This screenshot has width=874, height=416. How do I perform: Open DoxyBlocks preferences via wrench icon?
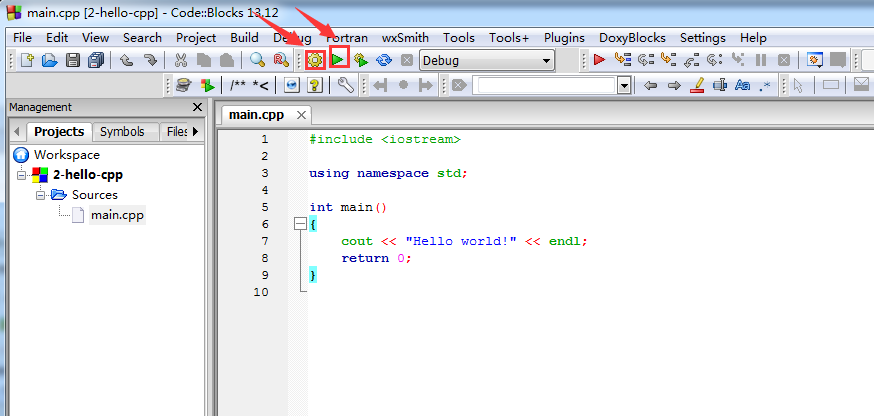[x=346, y=85]
